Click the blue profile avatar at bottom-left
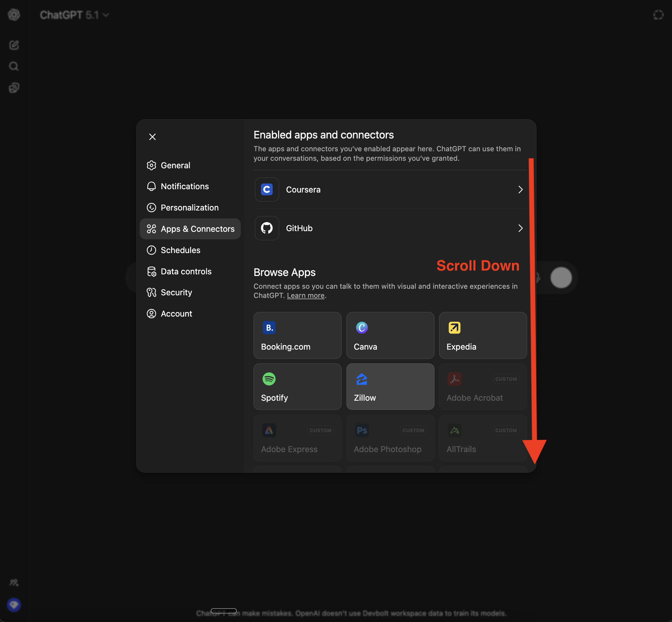The height and width of the screenshot is (622, 672). [x=14, y=605]
